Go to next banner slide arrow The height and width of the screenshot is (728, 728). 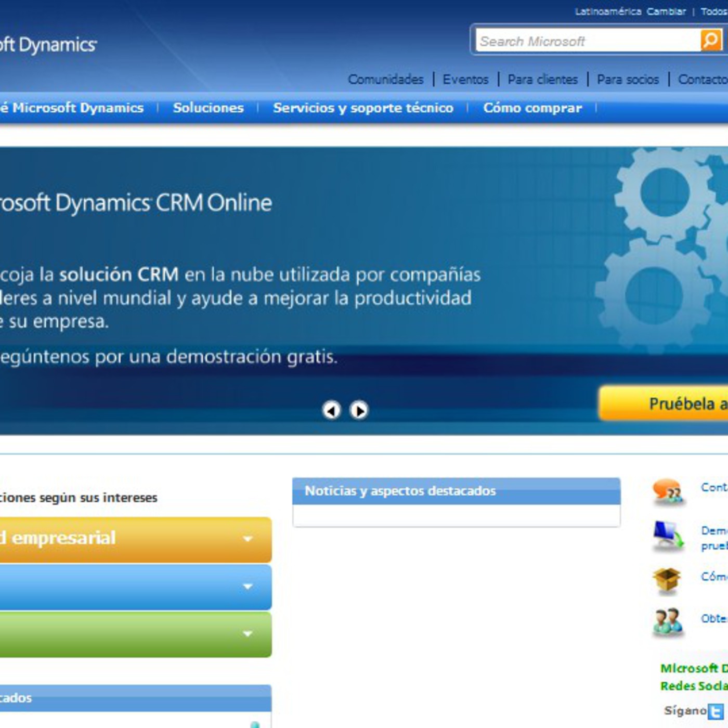click(x=358, y=410)
